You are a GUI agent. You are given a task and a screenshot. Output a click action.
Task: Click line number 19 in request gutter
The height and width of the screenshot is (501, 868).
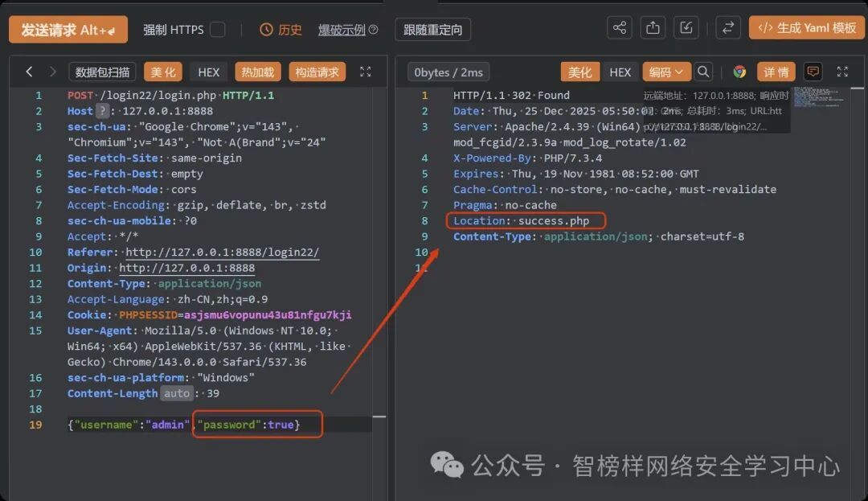35,425
